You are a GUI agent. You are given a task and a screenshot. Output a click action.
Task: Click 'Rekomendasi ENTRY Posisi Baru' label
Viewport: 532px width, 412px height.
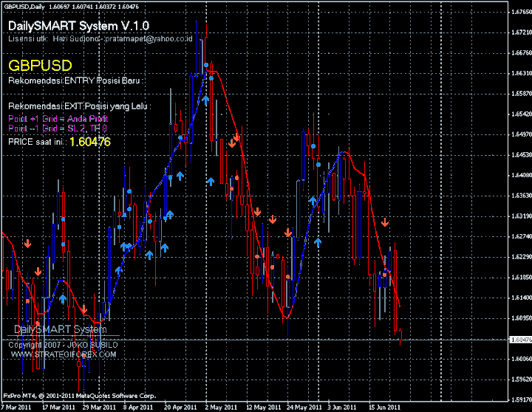75,80
